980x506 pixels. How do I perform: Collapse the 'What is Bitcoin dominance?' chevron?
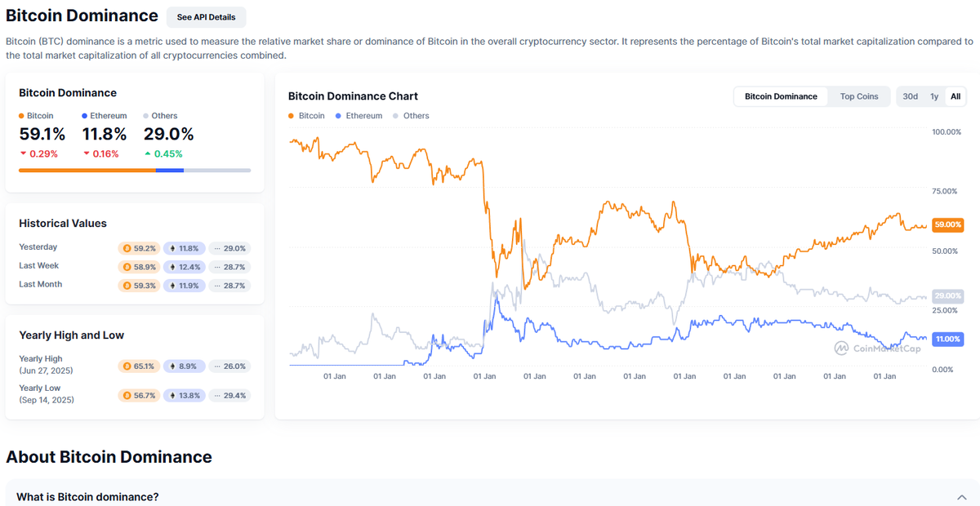coord(960,497)
